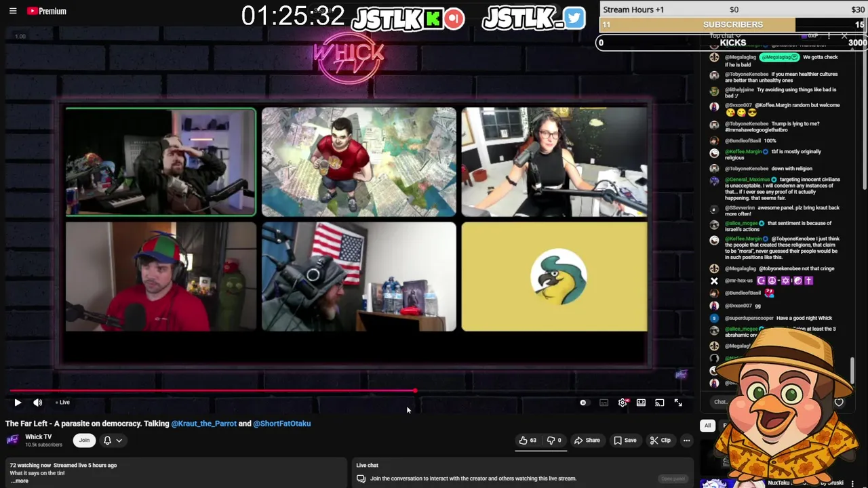Click 'down with religion' chat message
The width and height of the screenshot is (868, 488).
[768, 168]
